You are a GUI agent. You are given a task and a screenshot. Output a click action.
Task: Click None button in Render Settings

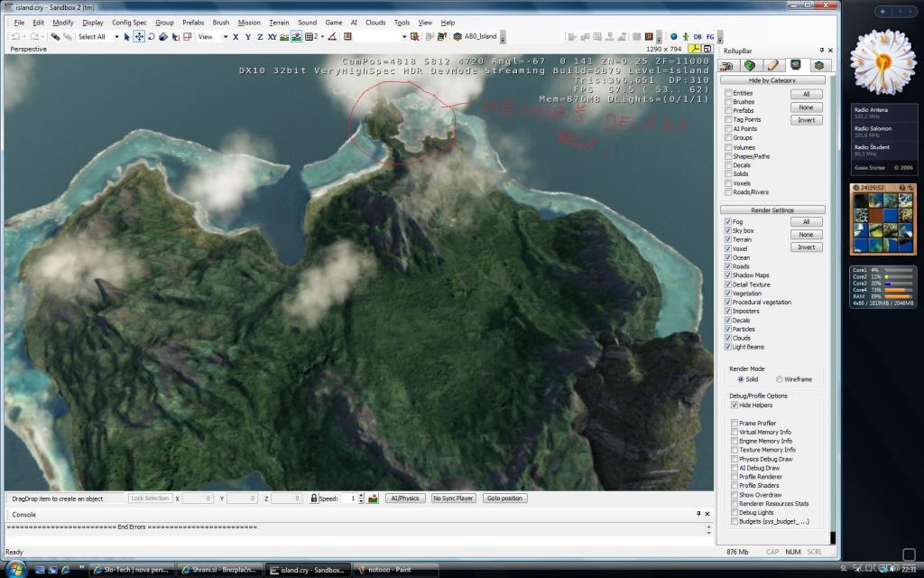click(x=806, y=235)
